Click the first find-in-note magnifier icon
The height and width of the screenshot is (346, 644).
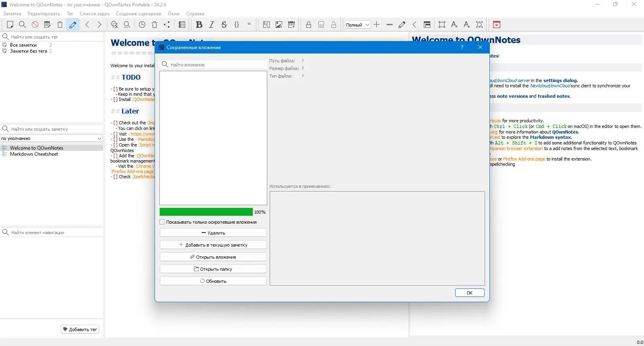coord(115,25)
